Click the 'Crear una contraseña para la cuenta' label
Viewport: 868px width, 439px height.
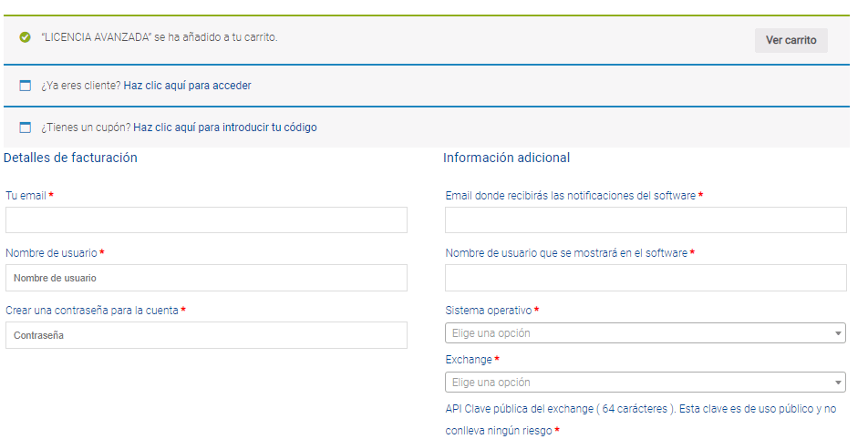92,311
